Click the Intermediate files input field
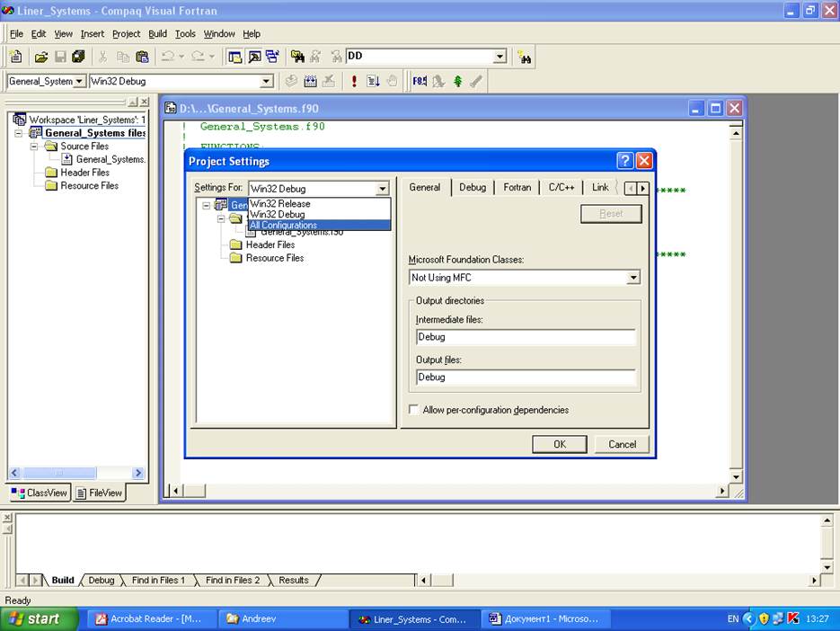 526,337
